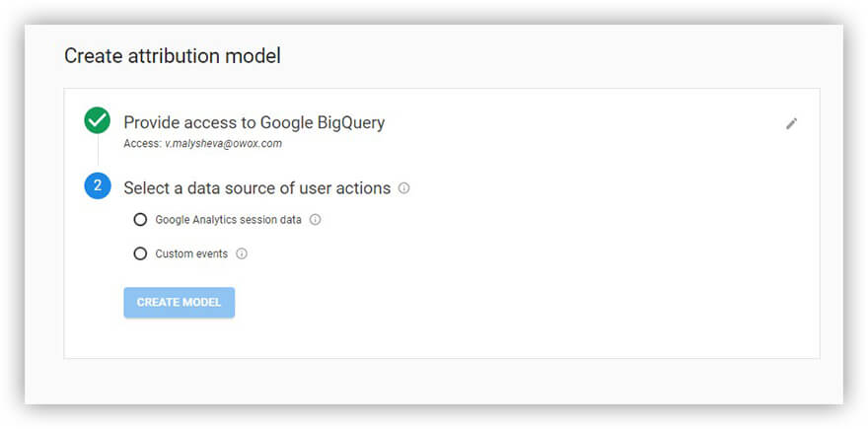Click the pencil edit icon for BigQuery access

(x=791, y=123)
